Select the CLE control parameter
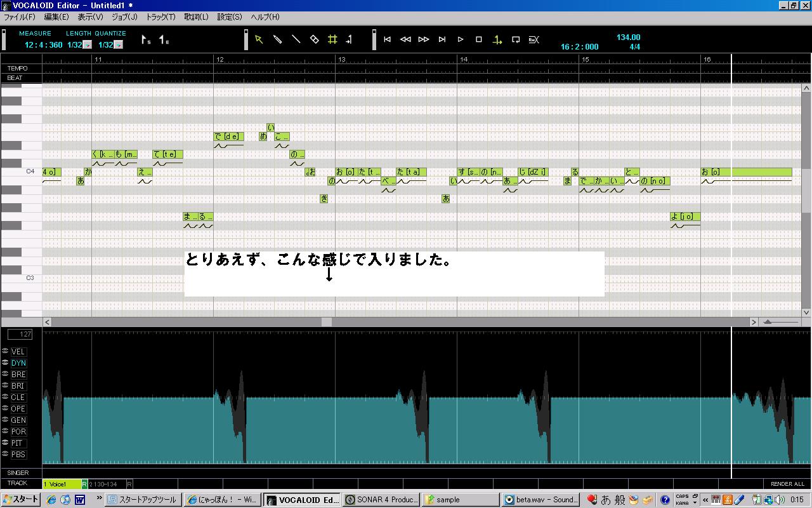The height and width of the screenshot is (508, 812). pyautogui.click(x=18, y=398)
